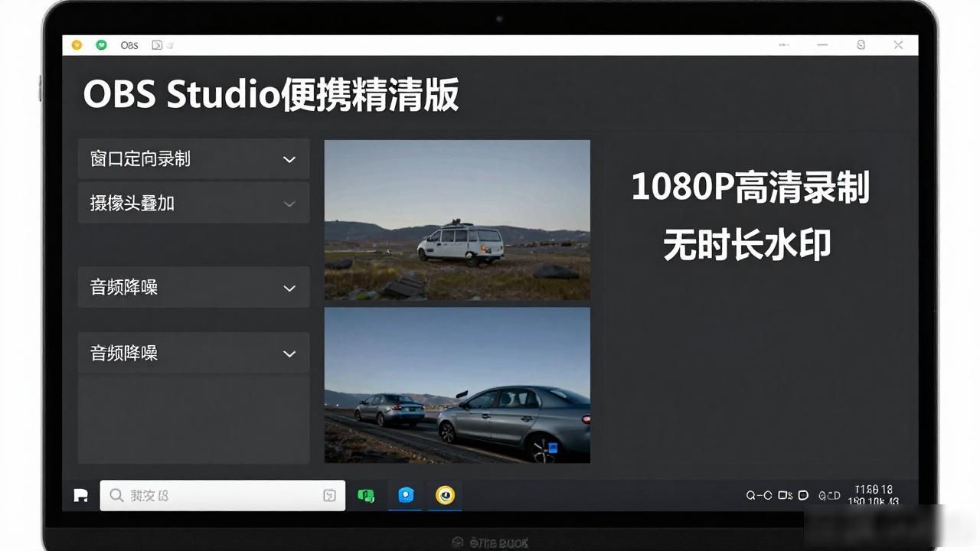
Task: Open the yellow eye app on the taskbar
Action: point(445,495)
